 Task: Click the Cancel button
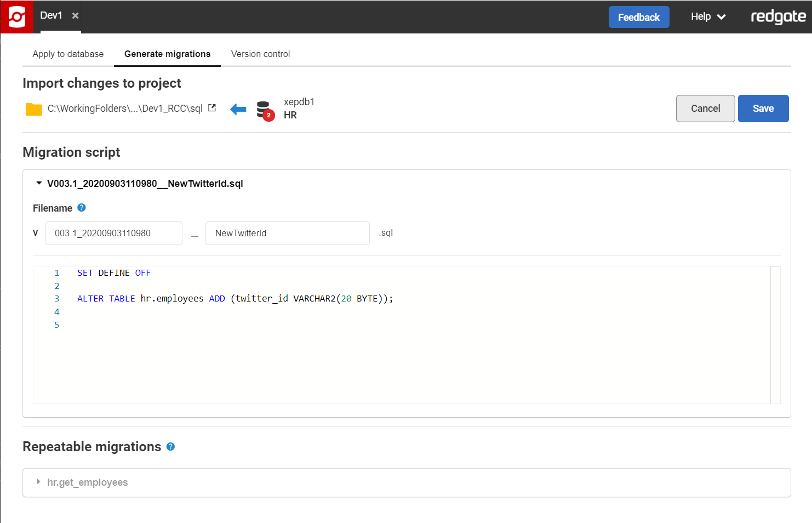tap(705, 109)
